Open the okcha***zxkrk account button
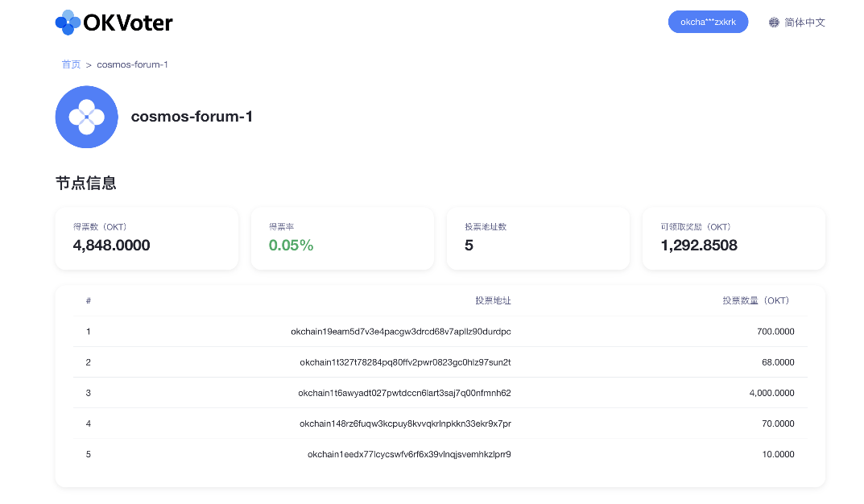Viewport: 864px width, 504px height. tap(708, 22)
